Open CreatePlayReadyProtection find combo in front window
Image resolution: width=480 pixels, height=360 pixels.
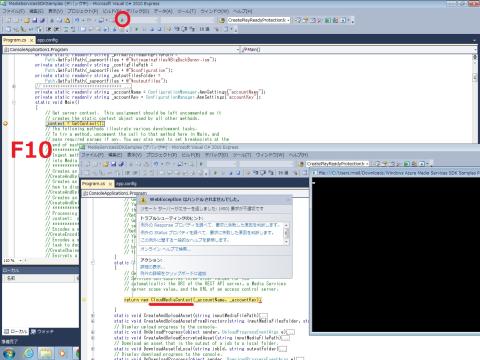(x=367, y=164)
